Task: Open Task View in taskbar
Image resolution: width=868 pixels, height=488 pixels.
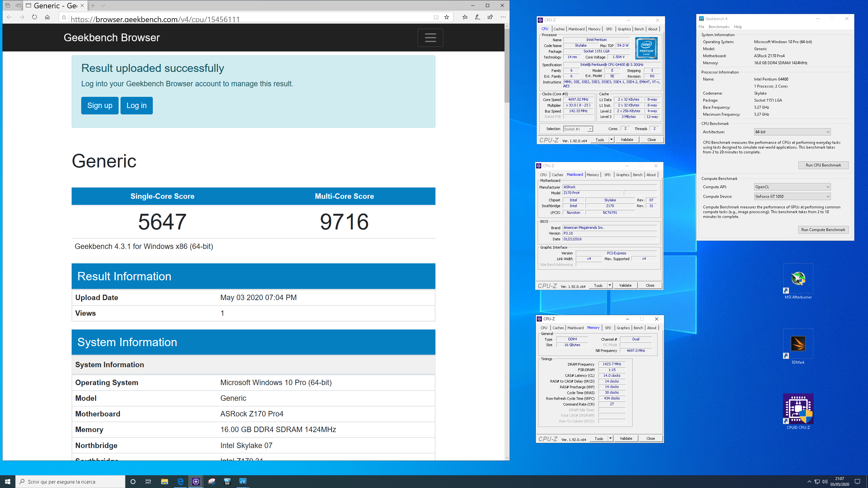Action: pyautogui.click(x=148, y=481)
